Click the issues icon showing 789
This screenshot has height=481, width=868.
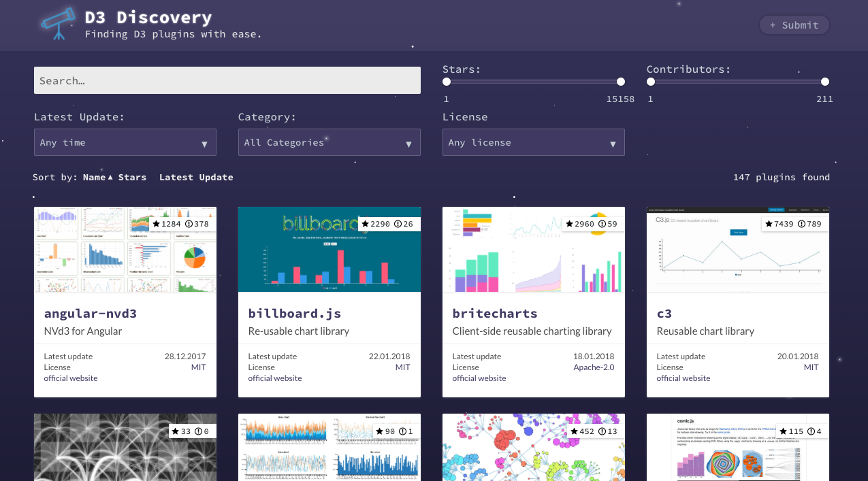click(803, 224)
